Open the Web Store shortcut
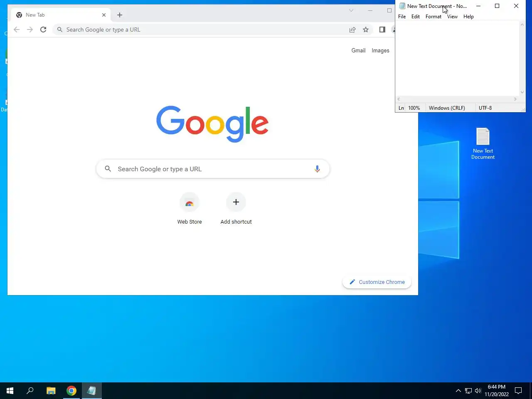This screenshot has width=532, height=399. pyautogui.click(x=190, y=209)
